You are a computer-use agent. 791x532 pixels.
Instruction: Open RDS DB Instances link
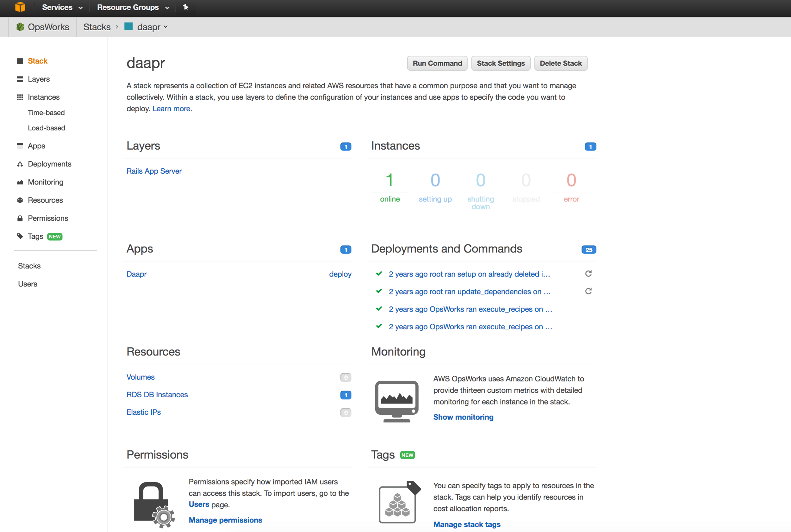(x=157, y=395)
